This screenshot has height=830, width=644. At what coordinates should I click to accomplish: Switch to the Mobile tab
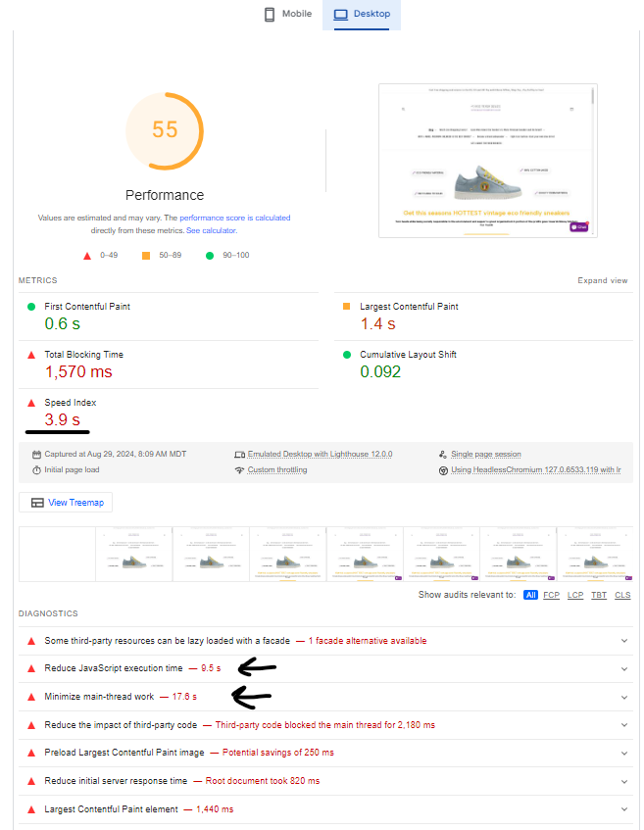pyautogui.click(x=288, y=15)
